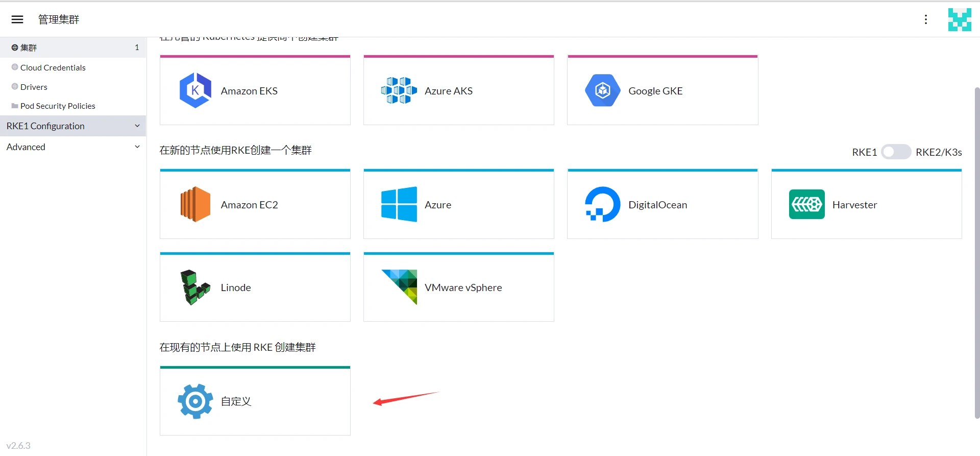
Task: Click the Azure AKS containers logo
Action: click(x=399, y=90)
